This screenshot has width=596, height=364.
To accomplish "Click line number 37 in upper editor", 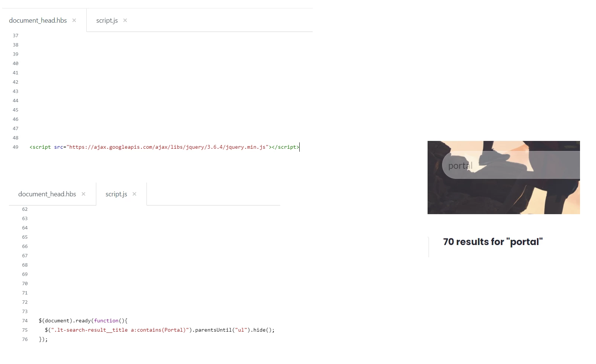I will 16,36.
